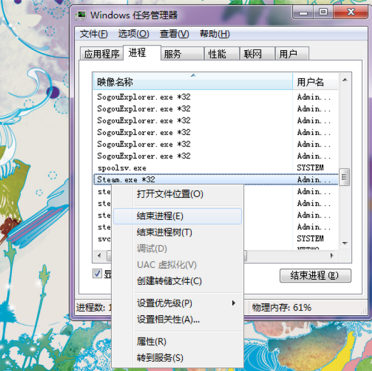
Task: Choose 创建转储文件(C) in context menu
Action: (177, 281)
